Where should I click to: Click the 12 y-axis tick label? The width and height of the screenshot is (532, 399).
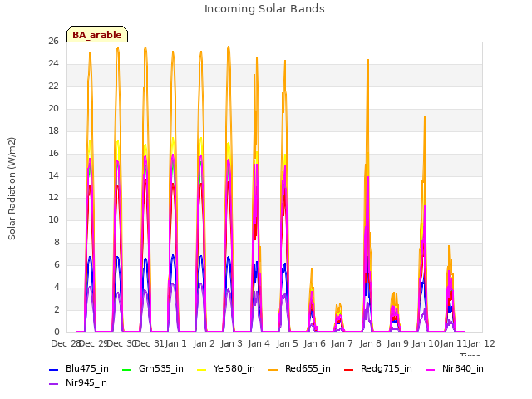[53, 198]
